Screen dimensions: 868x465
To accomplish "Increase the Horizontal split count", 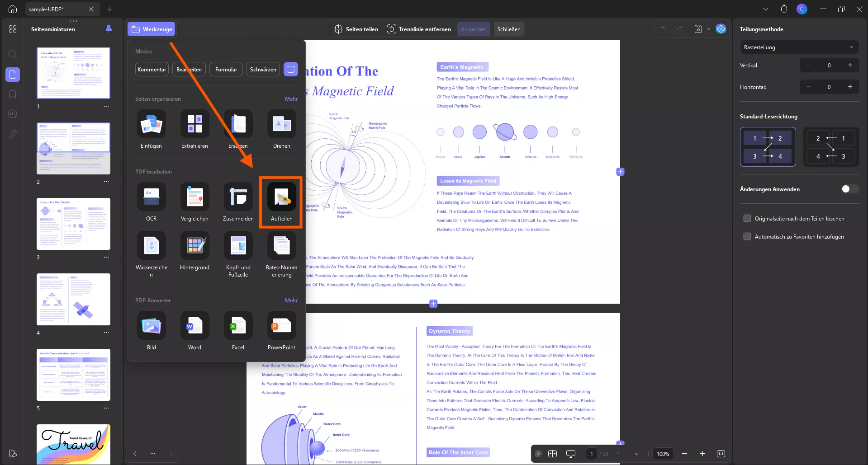I will point(850,87).
